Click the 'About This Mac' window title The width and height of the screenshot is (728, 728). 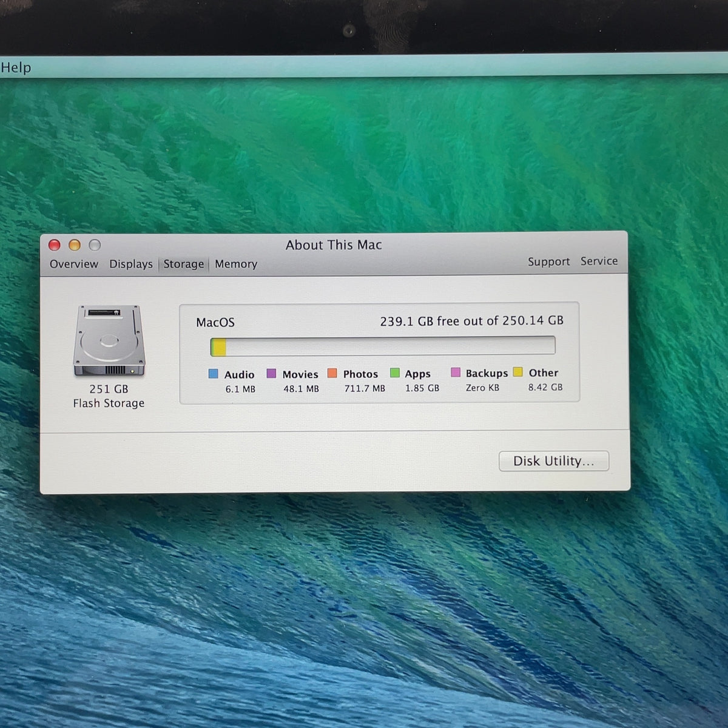(x=334, y=245)
